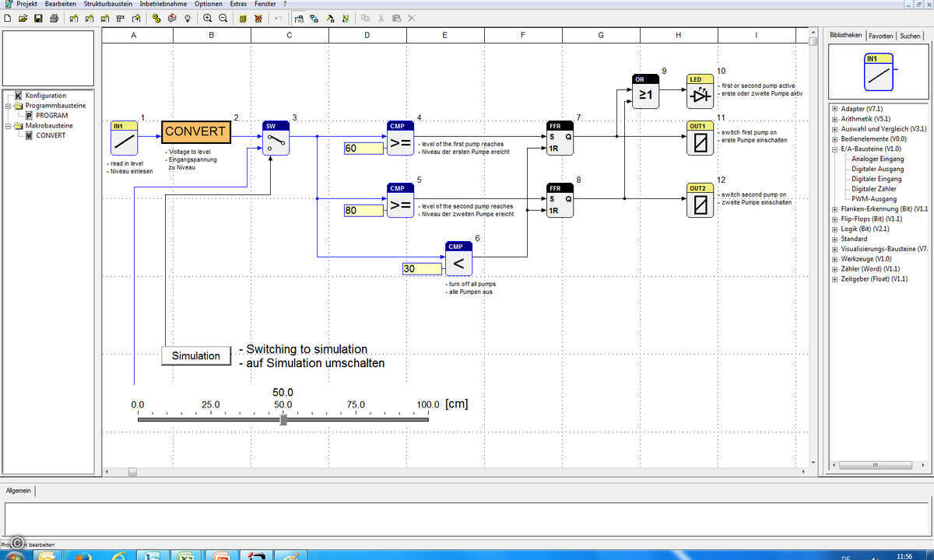
Task: Select the FFR flip-flop block number 8
Action: [560, 201]
